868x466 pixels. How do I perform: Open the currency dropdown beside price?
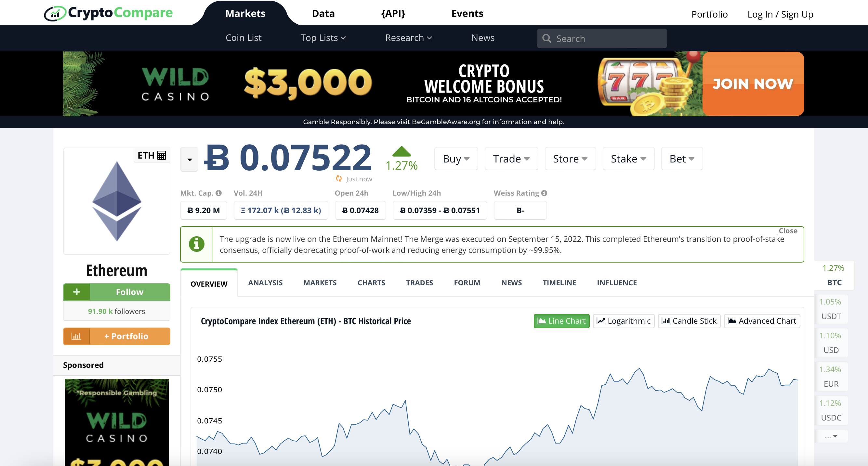tap(190, 159)
